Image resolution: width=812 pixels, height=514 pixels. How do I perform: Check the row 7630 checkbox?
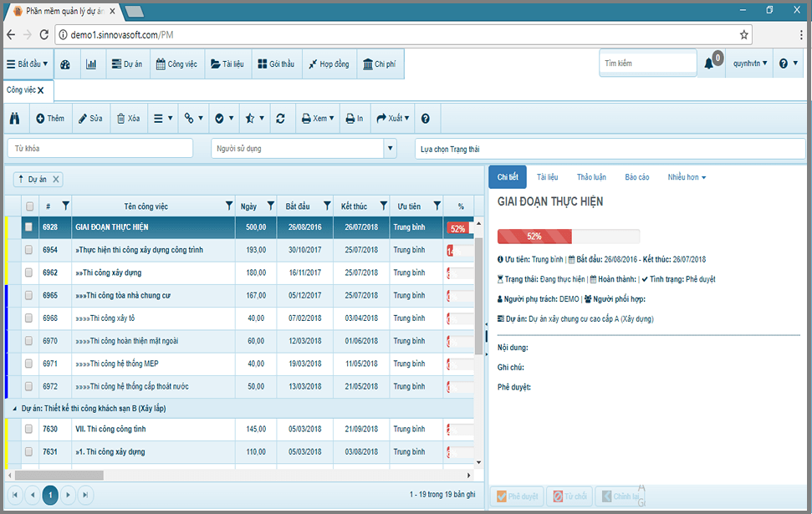coord(28,429)
